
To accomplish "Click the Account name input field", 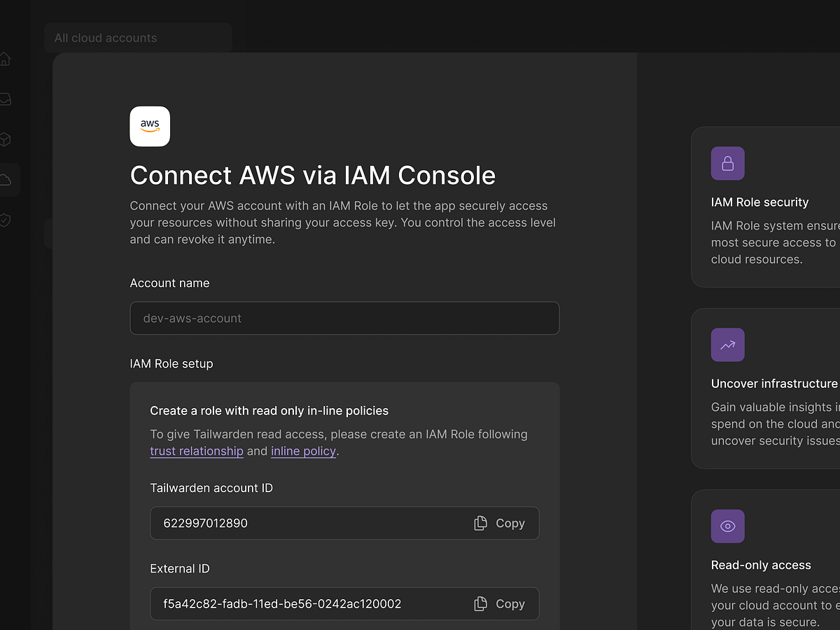I will pos(344,318).
